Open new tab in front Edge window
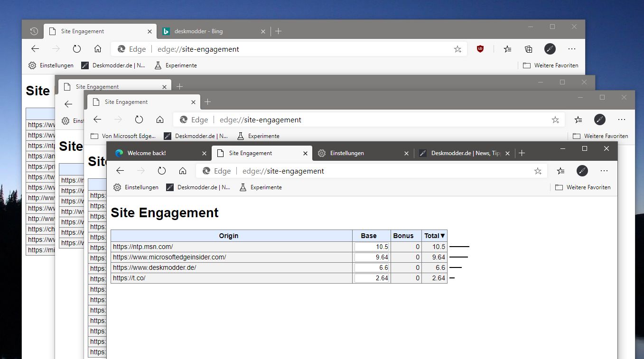 point(522,153)
